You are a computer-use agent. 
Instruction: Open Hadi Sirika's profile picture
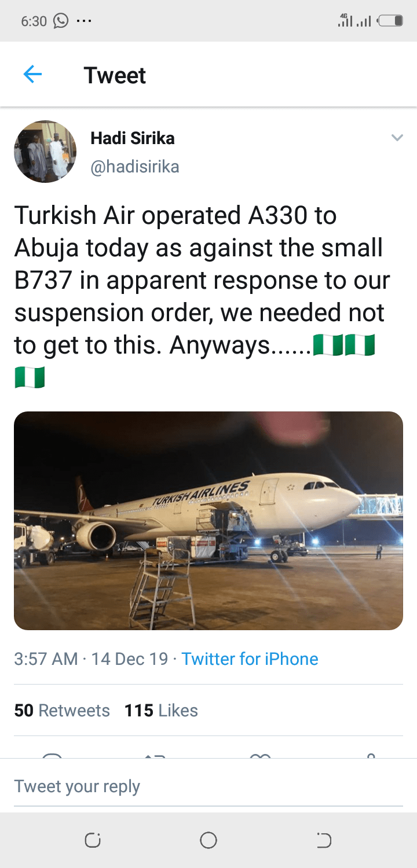point(45,152)
